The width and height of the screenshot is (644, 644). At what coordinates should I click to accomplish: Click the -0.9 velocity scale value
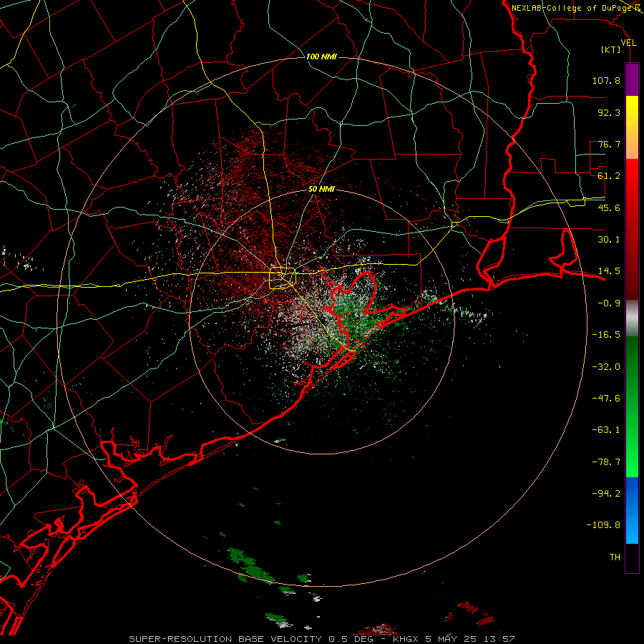tap(609, 303)
